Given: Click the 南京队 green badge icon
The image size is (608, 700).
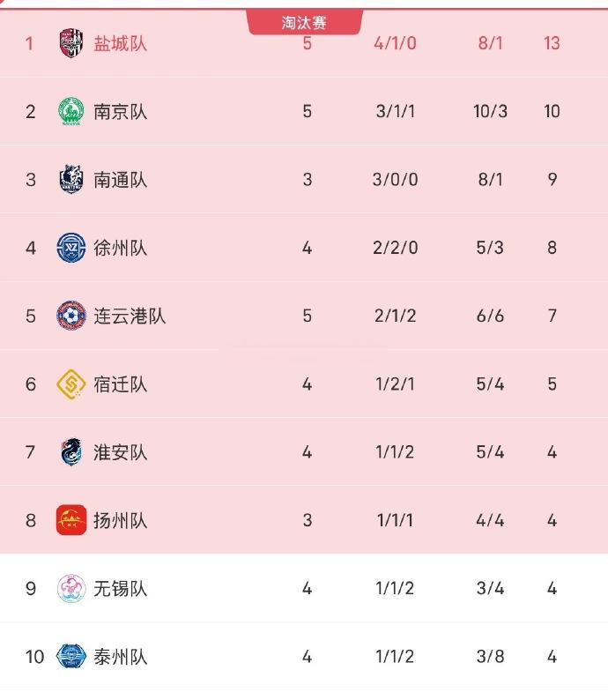Looking at the screenshot, I should click(71, 111).
